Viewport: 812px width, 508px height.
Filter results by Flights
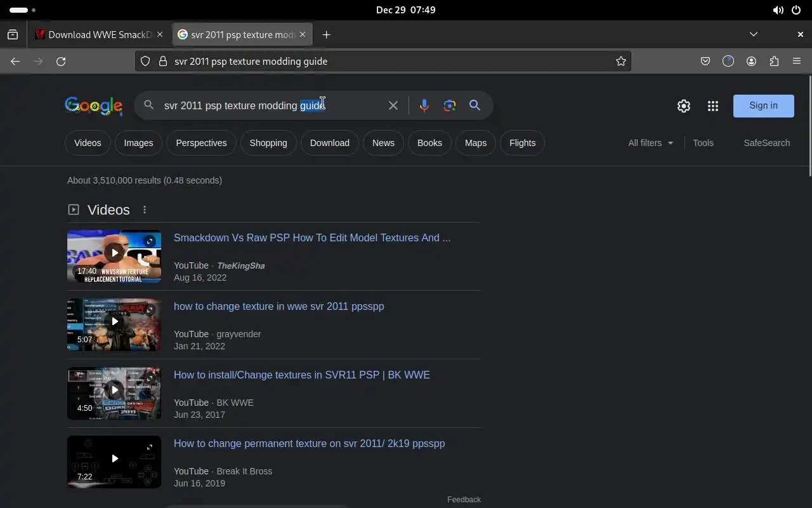(523, 143)
